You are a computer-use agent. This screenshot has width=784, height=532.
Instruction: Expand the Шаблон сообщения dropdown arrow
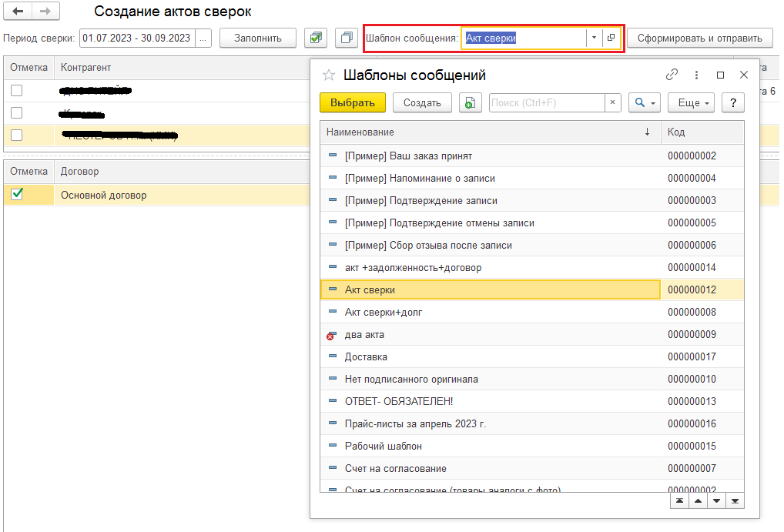594,38
